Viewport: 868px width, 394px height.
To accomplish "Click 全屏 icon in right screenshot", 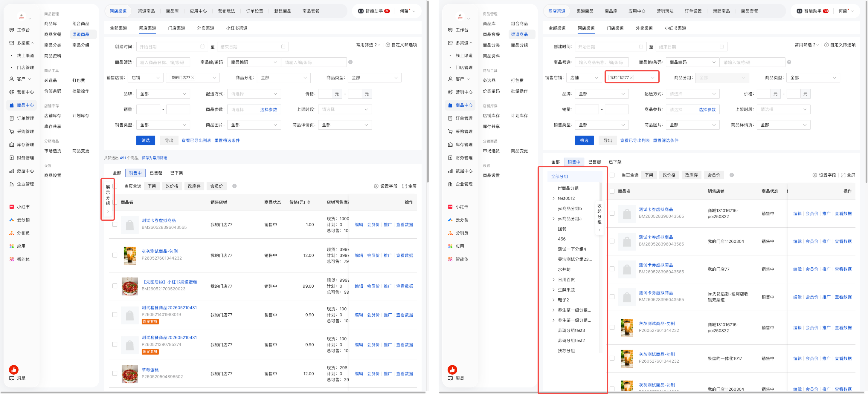I will click(843, 175).
